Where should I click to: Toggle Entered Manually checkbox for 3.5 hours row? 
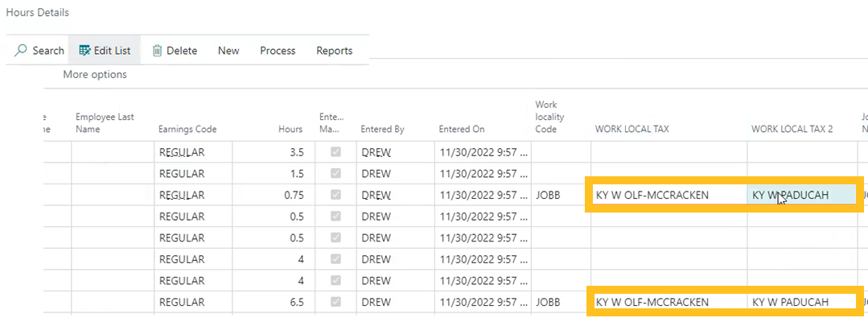(335, 152)
